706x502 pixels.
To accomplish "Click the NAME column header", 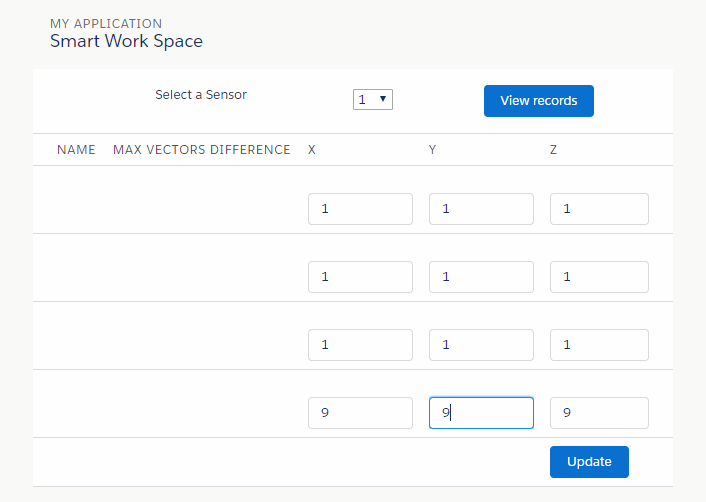I will point(76,150).
